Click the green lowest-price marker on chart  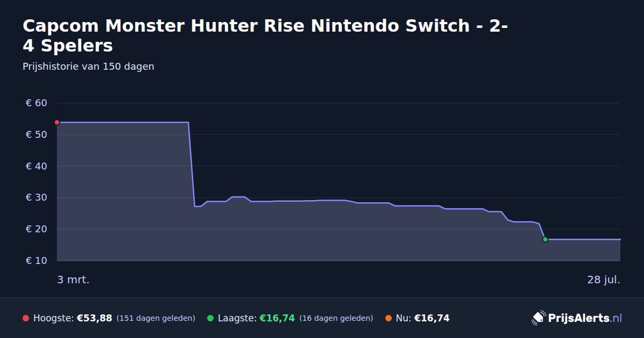click(x=545, y=239)
